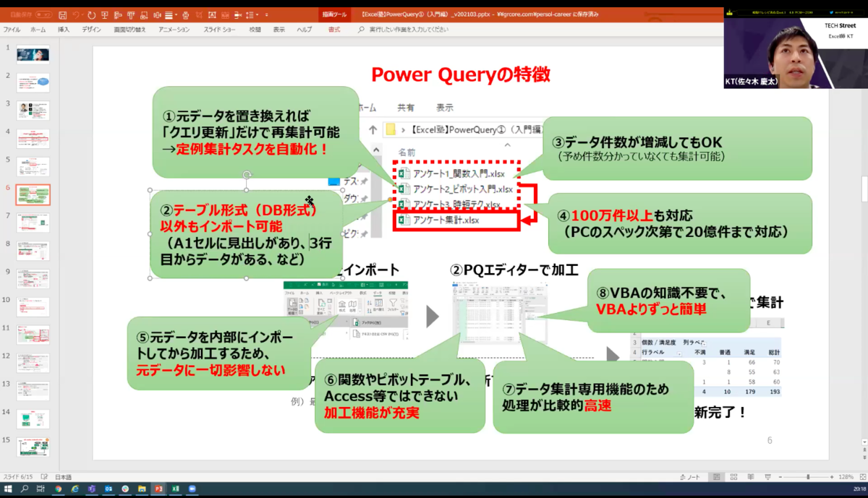Switch to the 表示 tab
This screenshot has height=498, width=868.
[x=278, y=30]
